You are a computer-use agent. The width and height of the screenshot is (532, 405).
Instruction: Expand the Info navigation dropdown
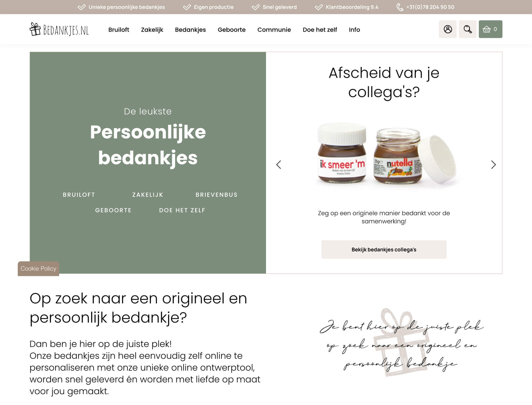tap(354, 30)
